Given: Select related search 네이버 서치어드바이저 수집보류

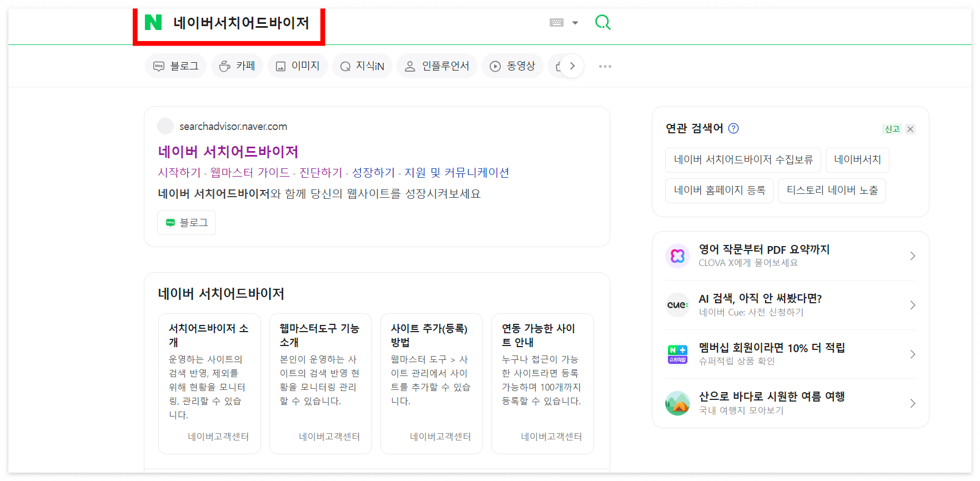Looking at the screenshot, I should point(743,160).
